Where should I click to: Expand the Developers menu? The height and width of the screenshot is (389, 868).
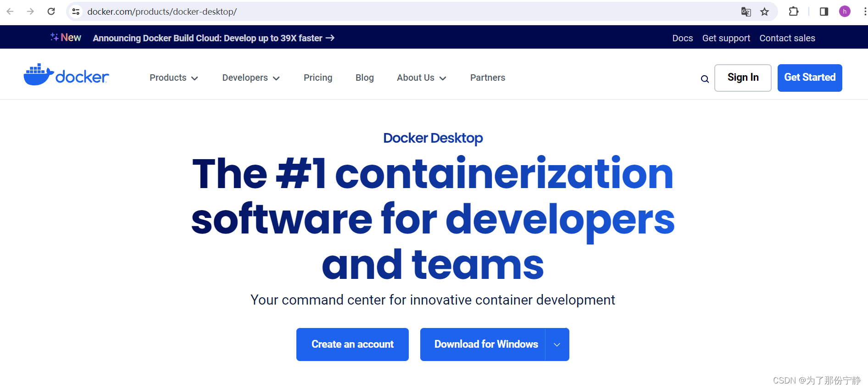pos(250,78)
